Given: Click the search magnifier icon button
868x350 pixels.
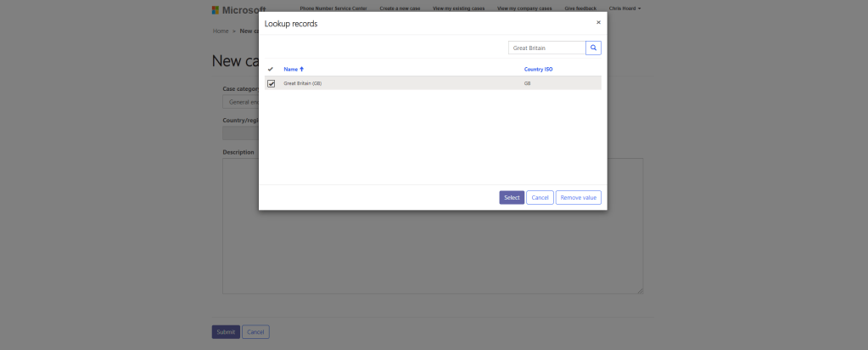Looking at the screenshot, I should (593, 48).
